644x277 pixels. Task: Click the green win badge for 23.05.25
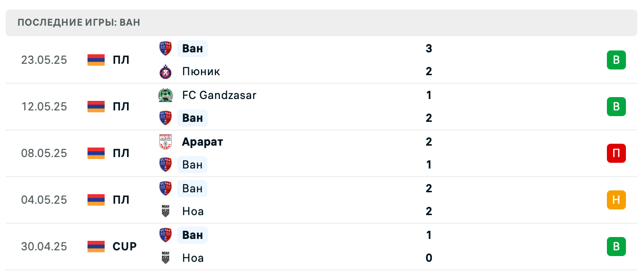(x=616, y=60)
